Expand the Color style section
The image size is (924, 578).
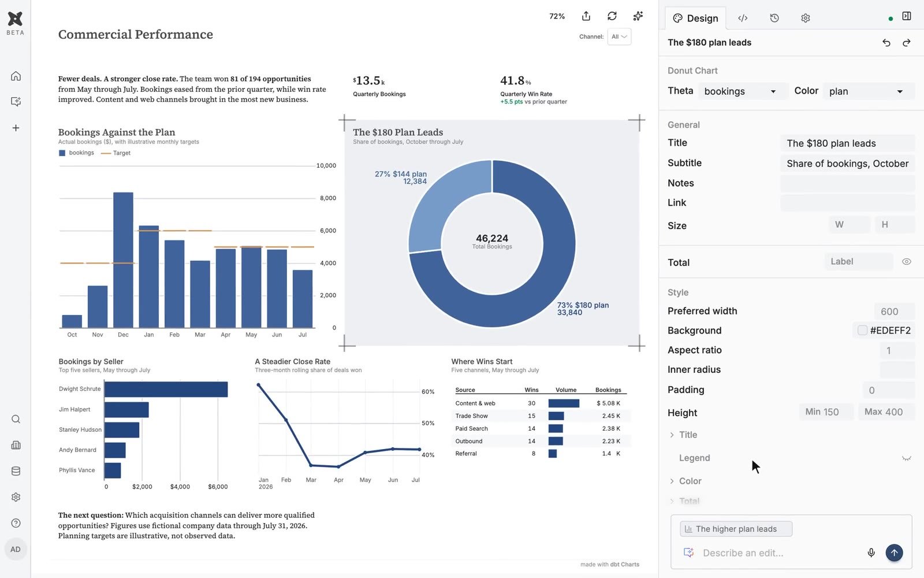click(685, 481)
